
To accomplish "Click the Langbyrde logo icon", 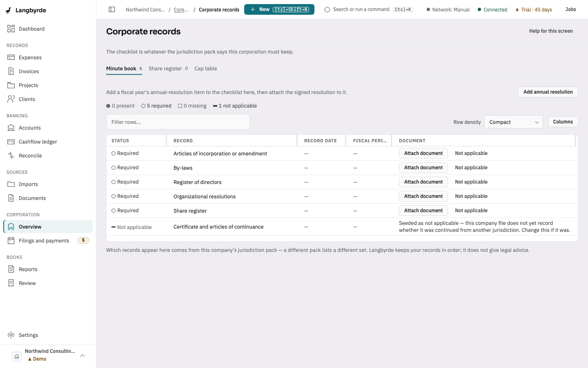I will tap(9, 11).
